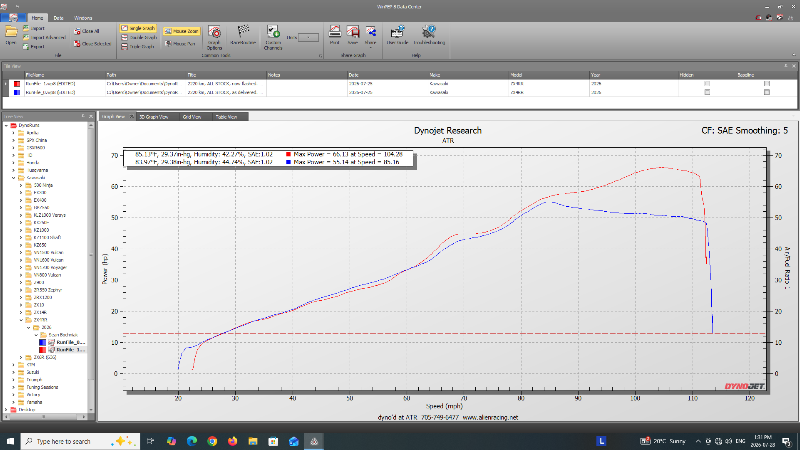Image resolution: width=800 pixels, height=450 pixels.
Task: Click the red Max Power legend marker
Action: [288, 154]
